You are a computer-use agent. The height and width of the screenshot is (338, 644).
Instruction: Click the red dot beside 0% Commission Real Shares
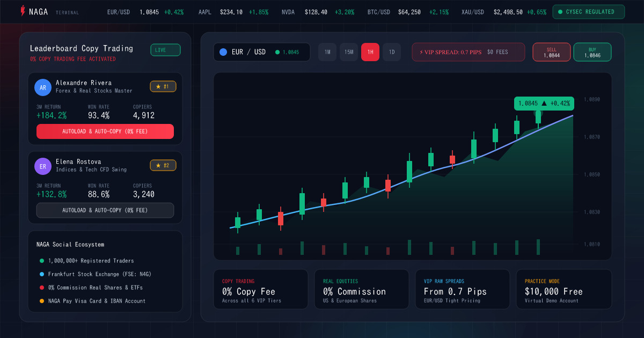(41, 288)
